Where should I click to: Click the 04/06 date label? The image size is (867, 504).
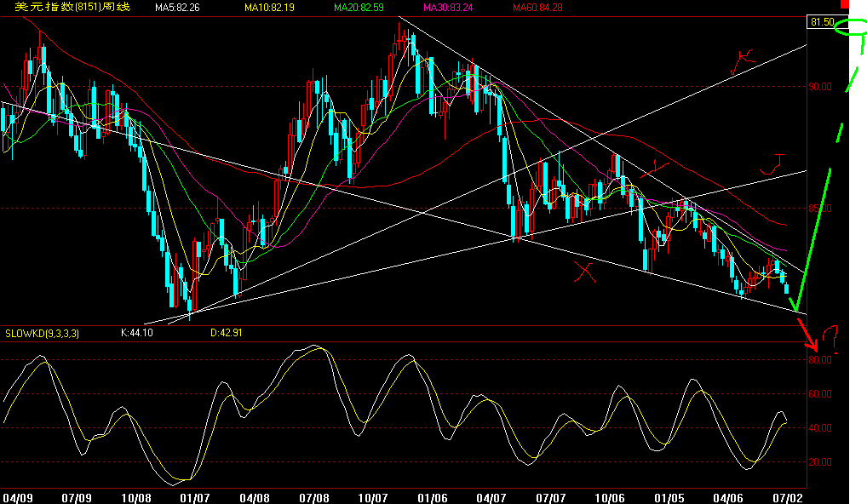(x=728, y=498)
